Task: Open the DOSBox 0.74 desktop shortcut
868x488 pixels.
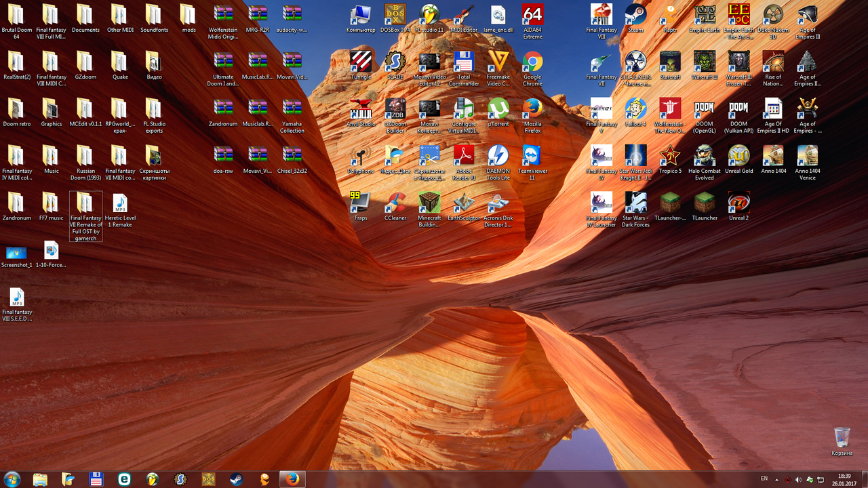Action: coord(395,18)
